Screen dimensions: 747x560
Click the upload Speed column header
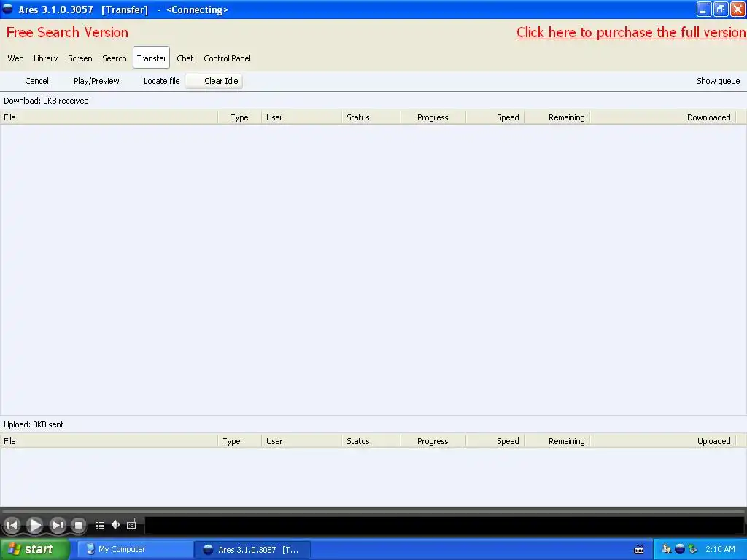(x=495, y=441)
